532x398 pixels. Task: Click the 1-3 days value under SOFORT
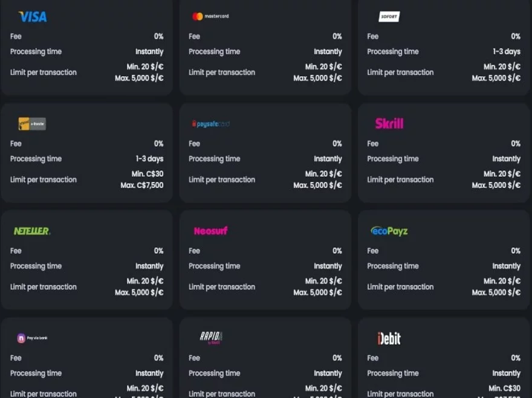click(506, 52)
